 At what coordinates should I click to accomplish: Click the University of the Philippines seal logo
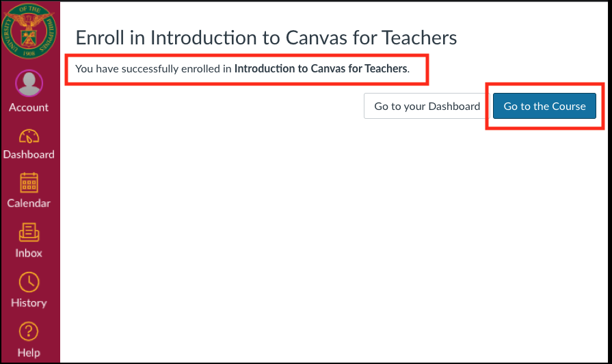[29, 31]
